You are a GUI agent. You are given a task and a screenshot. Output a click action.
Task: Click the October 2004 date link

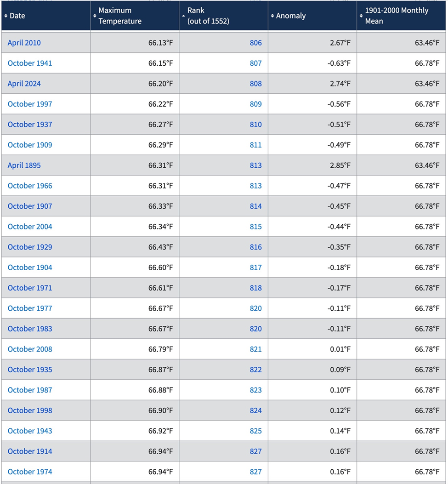point(30,227)
